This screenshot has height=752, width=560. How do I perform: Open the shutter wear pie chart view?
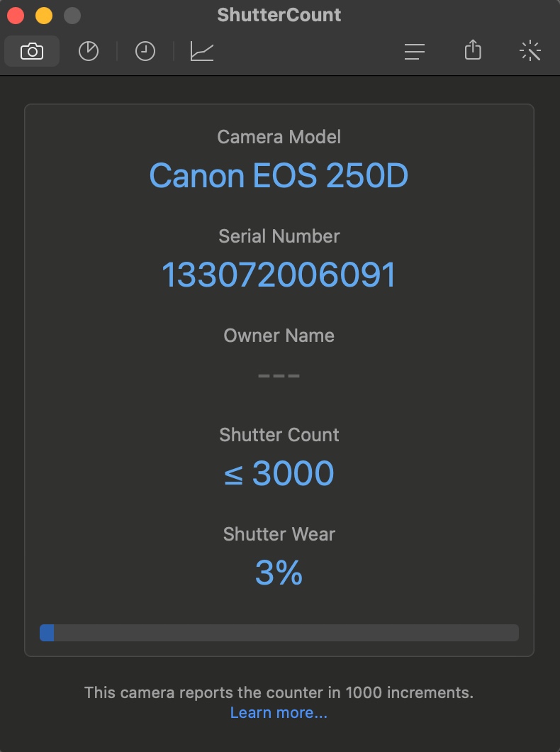[x=88, y=50]
